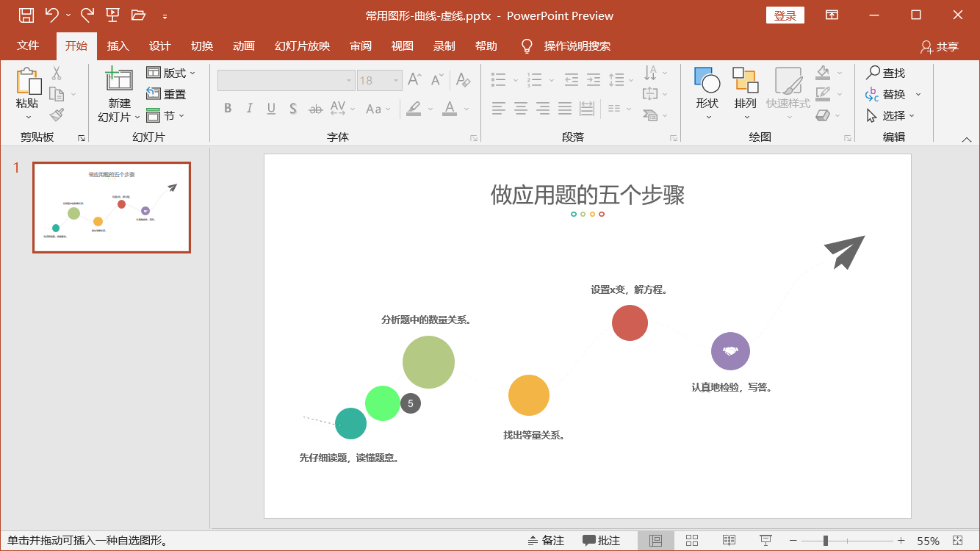Viewport: 980px width, 551px height.
Task: Open the font name combo box
Action: (x=287, y=80)
